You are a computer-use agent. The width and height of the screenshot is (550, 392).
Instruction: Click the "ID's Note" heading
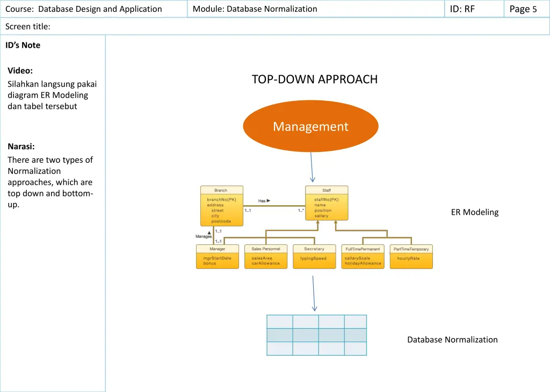(x=23, y=45)
